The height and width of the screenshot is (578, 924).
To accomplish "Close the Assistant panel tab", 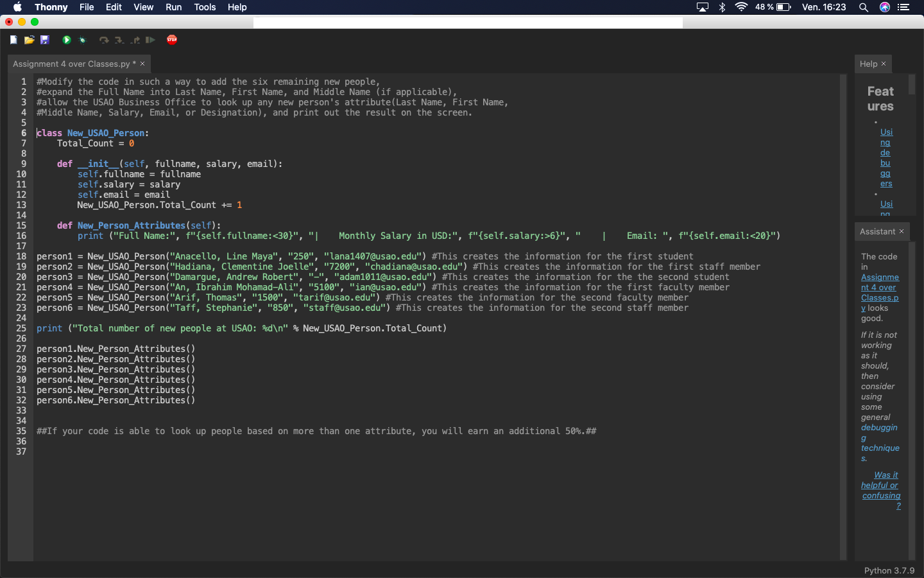I will (x=902, y=231).
